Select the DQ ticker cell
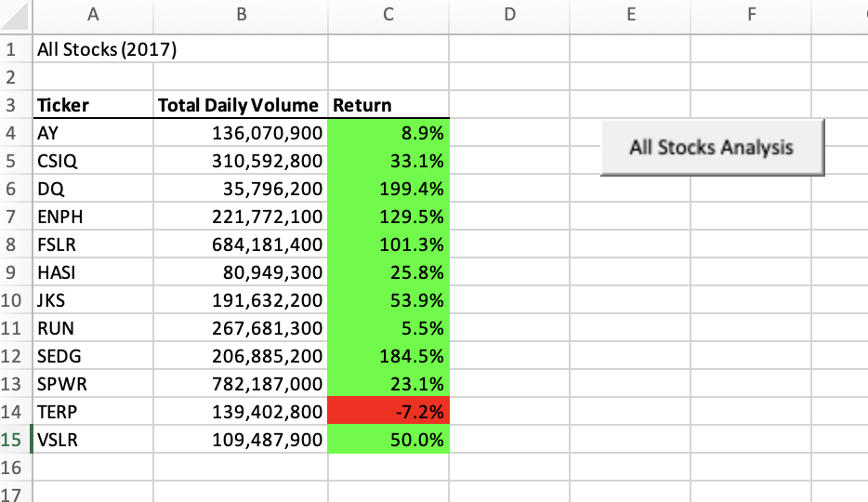Viewport: 868px width, 502px height. click(93, 189)
